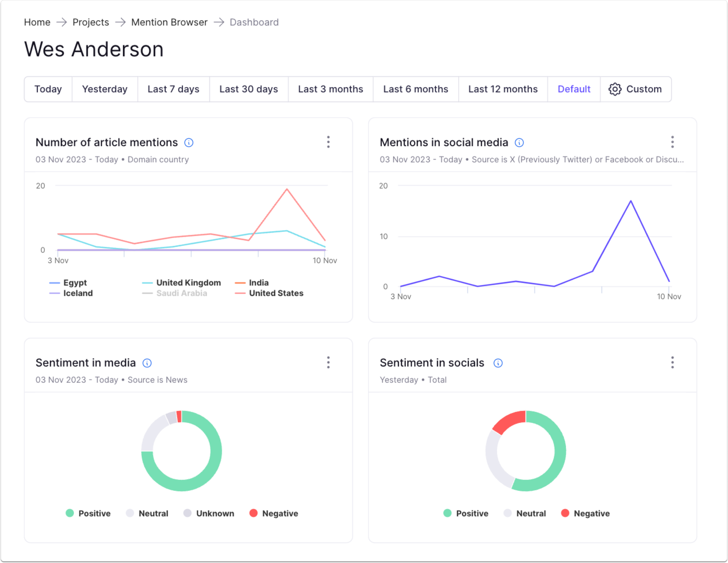The image size is (728, 563).
Task: Open the info tooltip beside Sentiment in media
Action: (x=147, y=363)
